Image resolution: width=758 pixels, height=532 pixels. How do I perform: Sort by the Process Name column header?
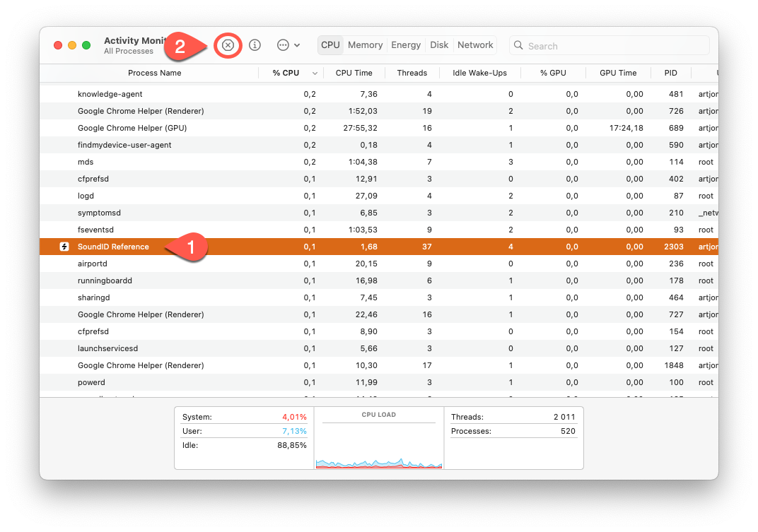(154, 73)
